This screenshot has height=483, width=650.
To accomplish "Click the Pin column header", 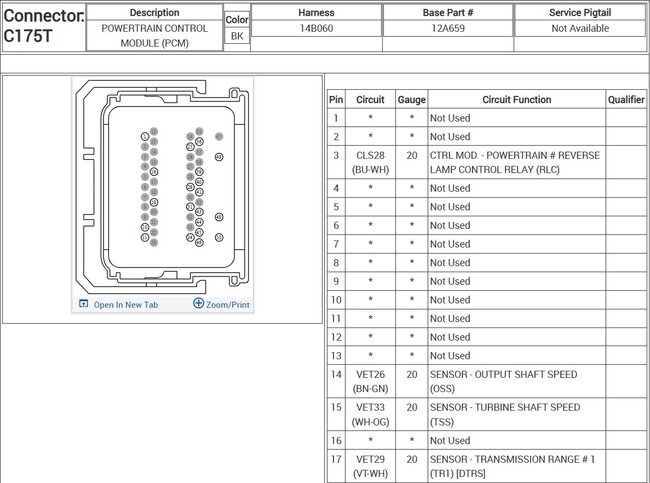I will point(336,100).
